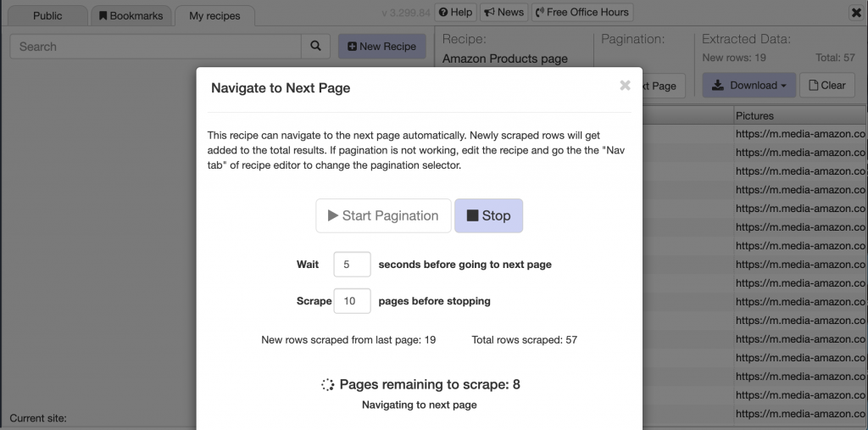Open Free Office Hours
Screen dimensions: 868x430
(581, 12)
